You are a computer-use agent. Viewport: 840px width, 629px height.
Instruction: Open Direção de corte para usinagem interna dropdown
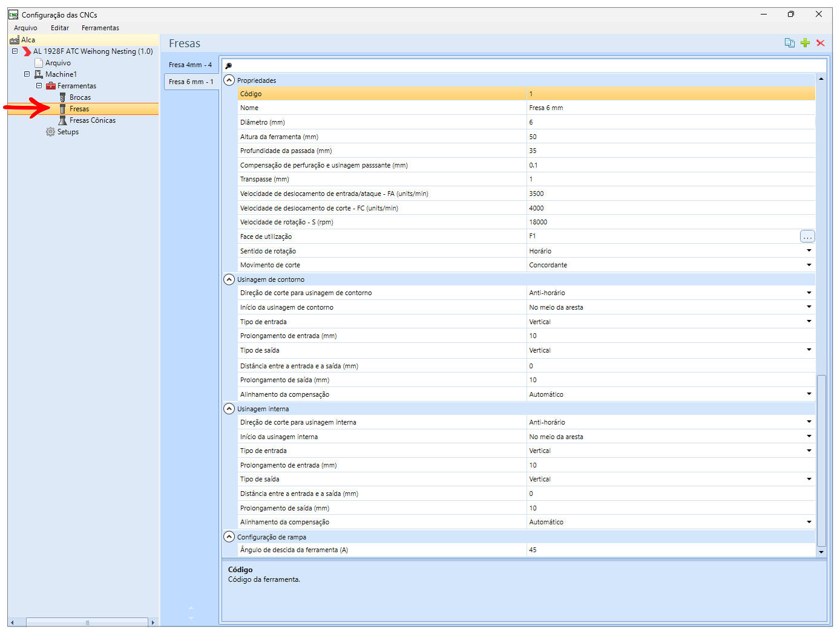[x=809, y=422]
